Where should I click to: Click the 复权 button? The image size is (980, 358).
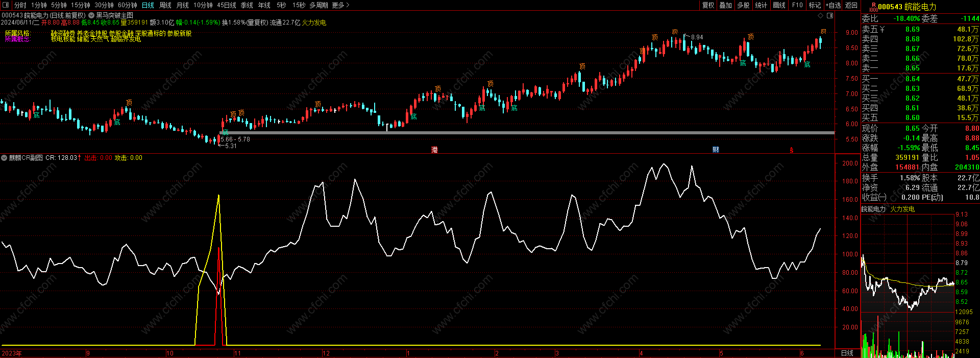[708, 5]
